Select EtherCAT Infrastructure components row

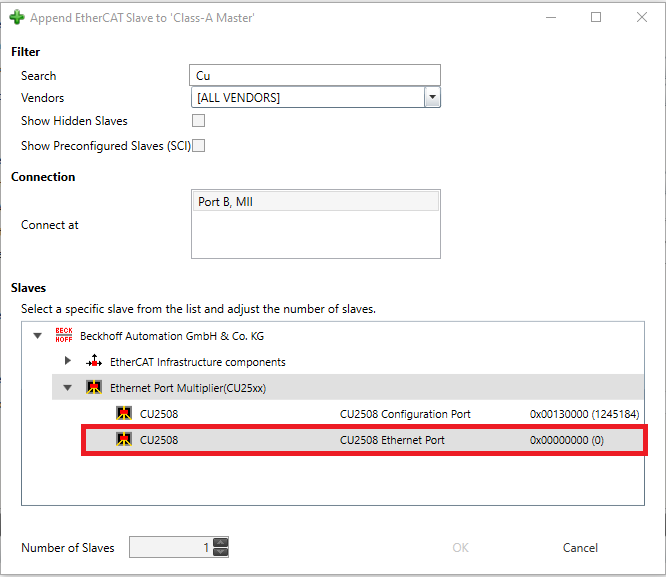pyautogui.click(x=348, y=362)
